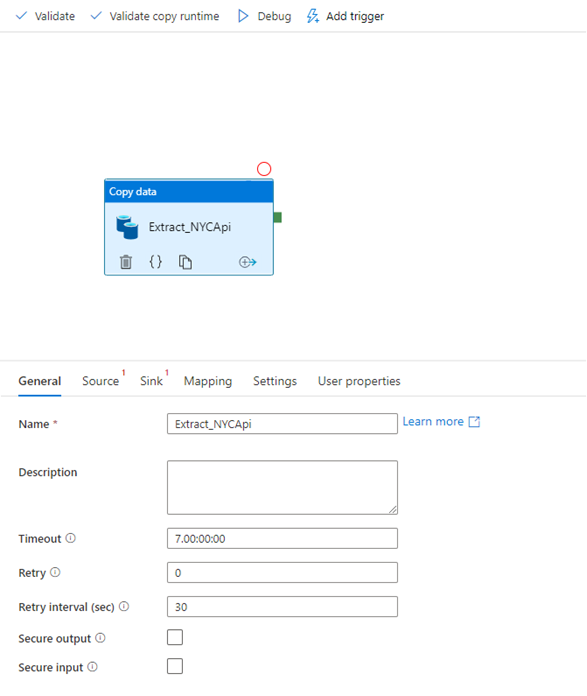Click the Timeout info icon
Image resolution: width=587 pixels, height=696 pixels.
pos(71,538)
